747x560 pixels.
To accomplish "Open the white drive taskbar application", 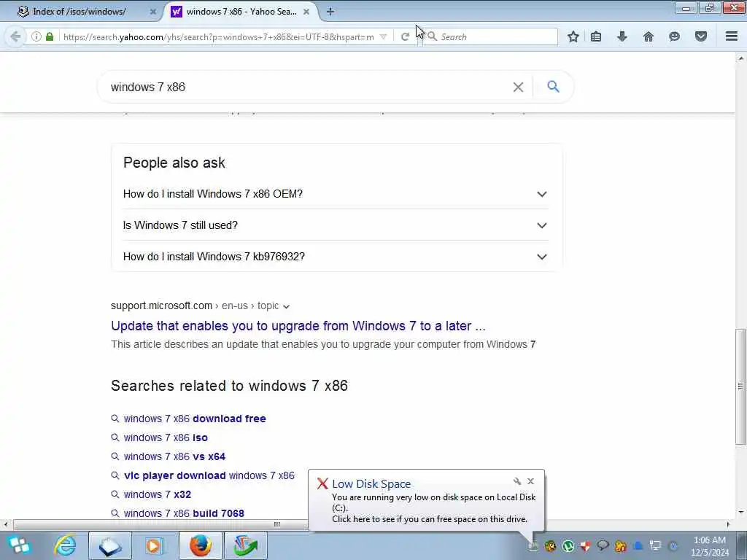I will click(x=110, y=545).
